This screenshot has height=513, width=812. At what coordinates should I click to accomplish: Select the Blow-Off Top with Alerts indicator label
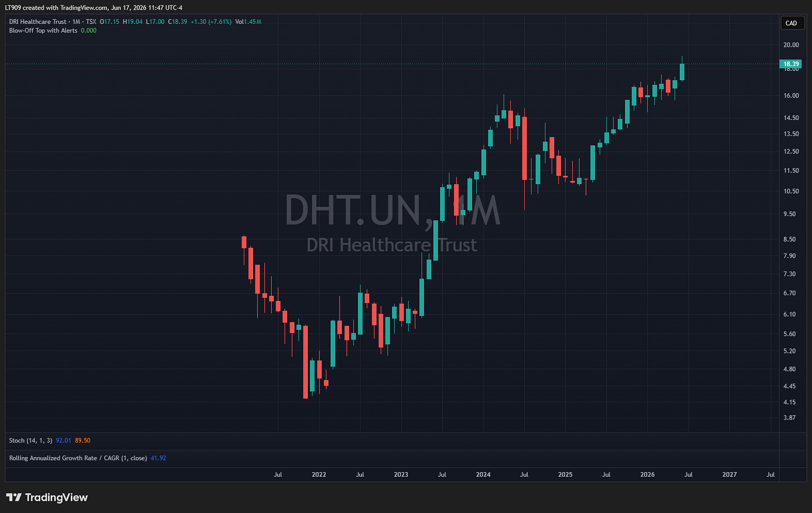pyautogui.click(x=43, y=31)
